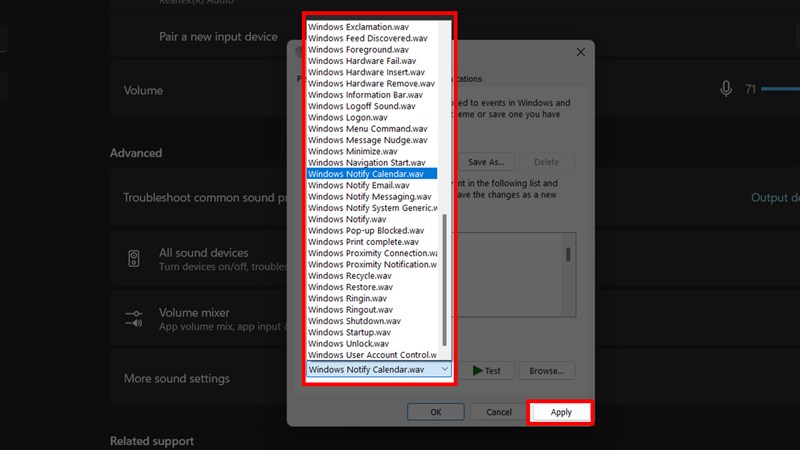Image resolution: width=800 pixels, height=450 pixels.
Task: Pick Windows Information Bar.wav
Action: tap(372, 95)
